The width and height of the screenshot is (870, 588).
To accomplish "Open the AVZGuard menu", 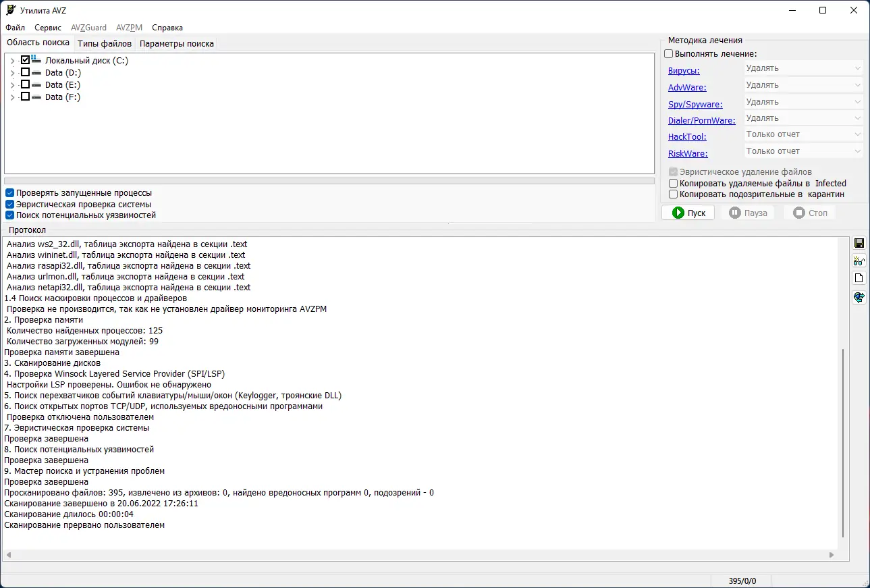I will tap(88, 28).
